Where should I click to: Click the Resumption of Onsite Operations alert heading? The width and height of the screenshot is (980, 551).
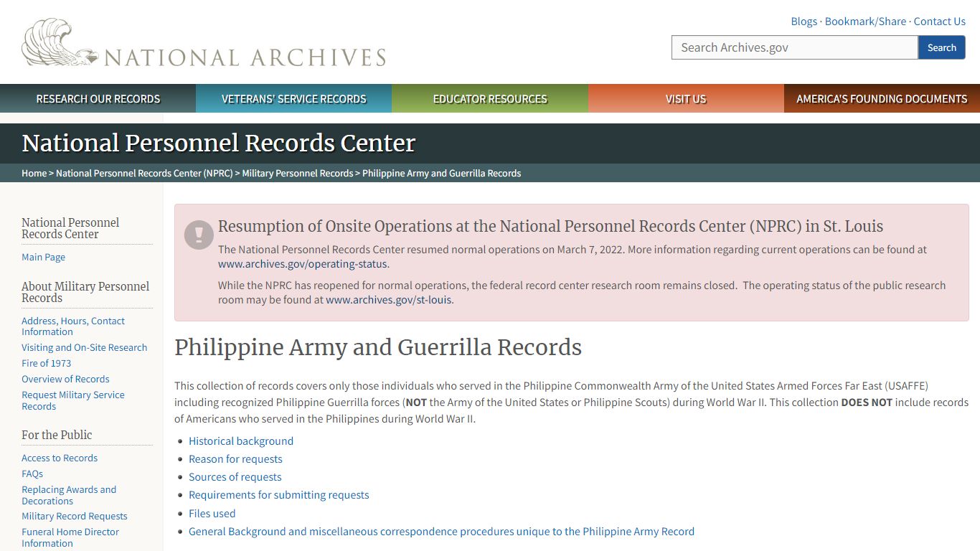(x=550, y=226)
